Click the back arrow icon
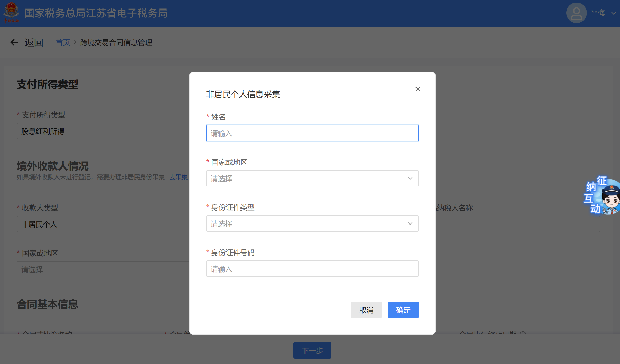The width and height of the screenshot is (620, 364). coord(14,42)
